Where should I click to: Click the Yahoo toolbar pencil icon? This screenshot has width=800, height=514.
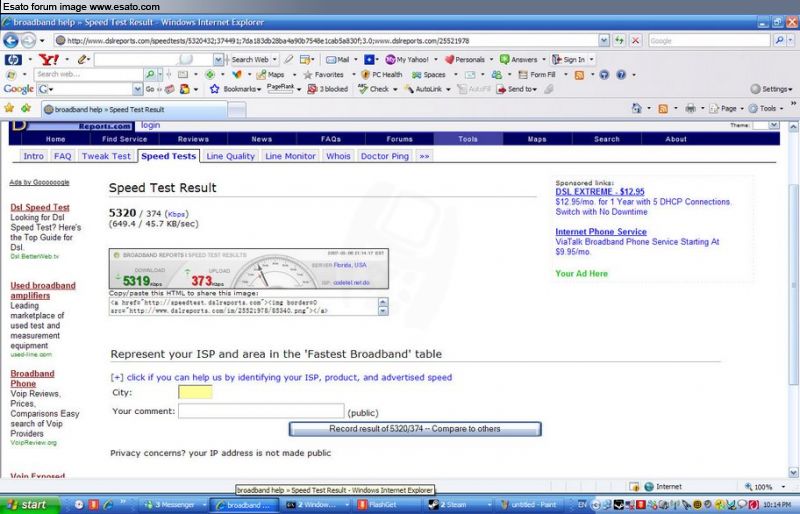82,60
